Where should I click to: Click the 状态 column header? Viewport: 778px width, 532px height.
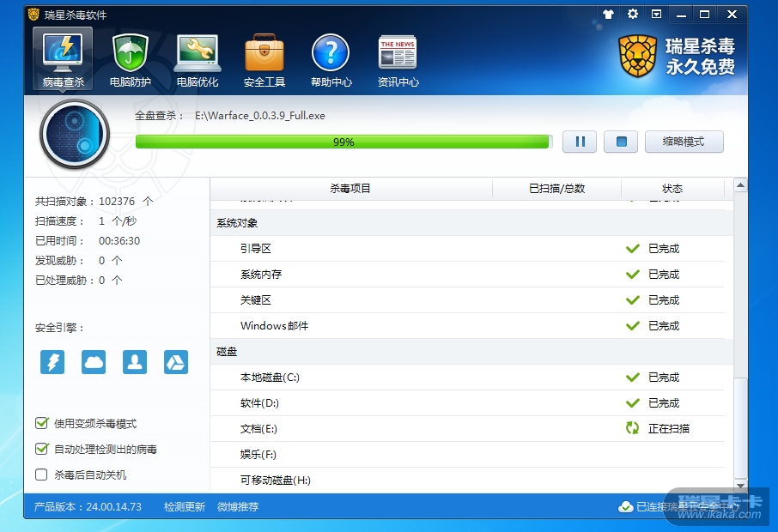pyautogui.click(x=673, y=189)
